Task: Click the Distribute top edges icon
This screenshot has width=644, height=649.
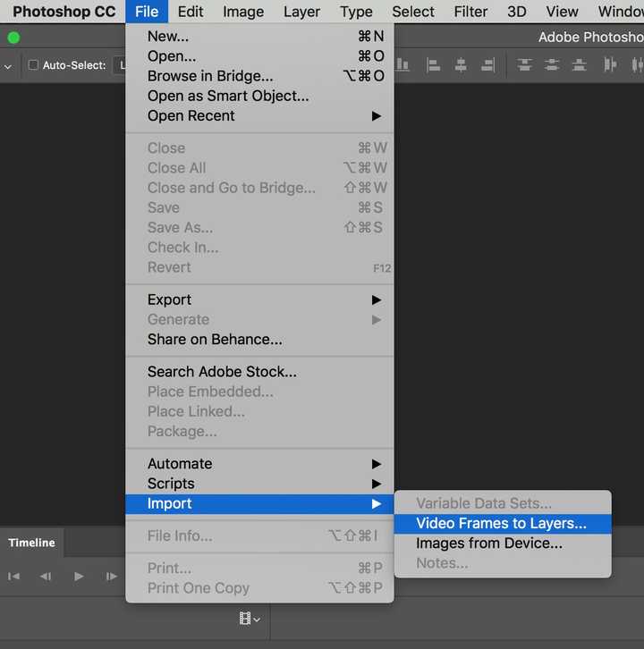Action: 524,65
